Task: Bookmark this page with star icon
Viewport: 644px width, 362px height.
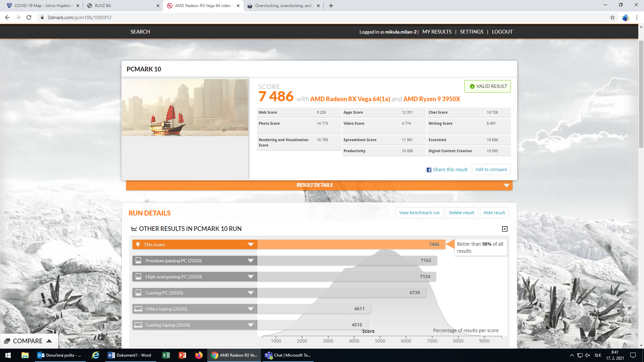Action: (612, 17)
